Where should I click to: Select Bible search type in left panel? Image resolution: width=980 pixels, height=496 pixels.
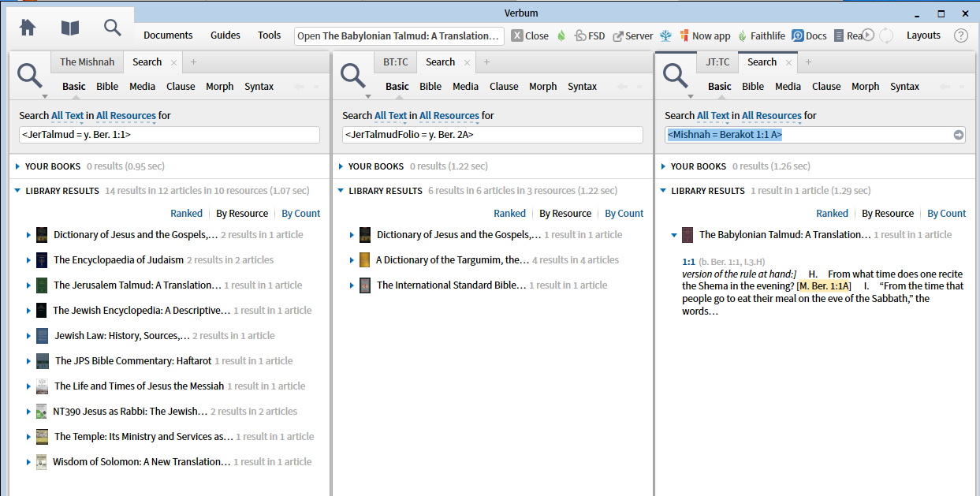tap(107, 87)
